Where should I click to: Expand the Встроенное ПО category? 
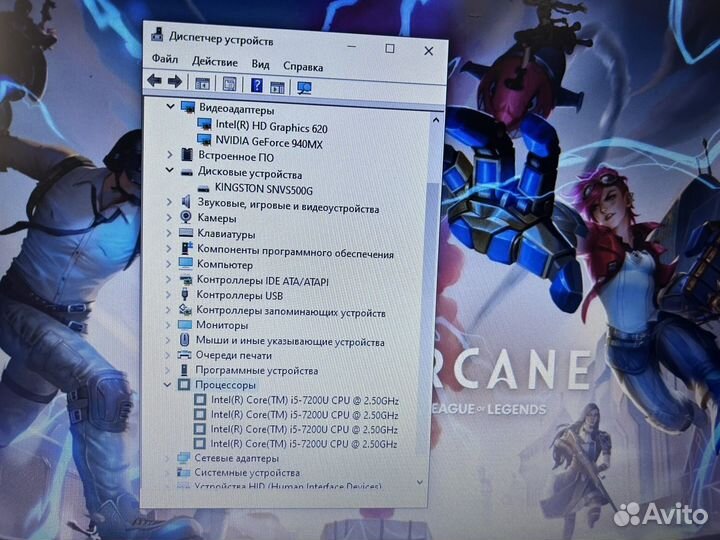pos(170,155)
